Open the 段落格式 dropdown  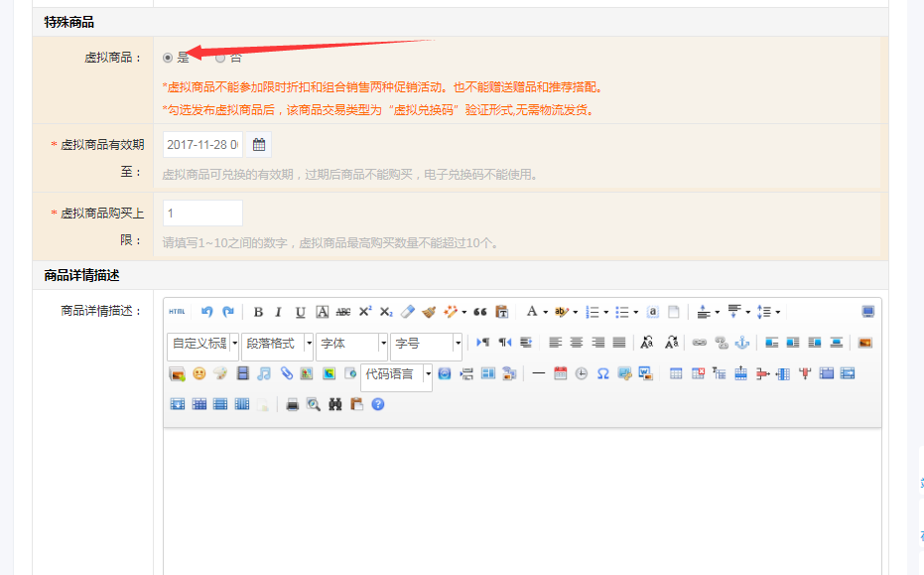[308, 343]
